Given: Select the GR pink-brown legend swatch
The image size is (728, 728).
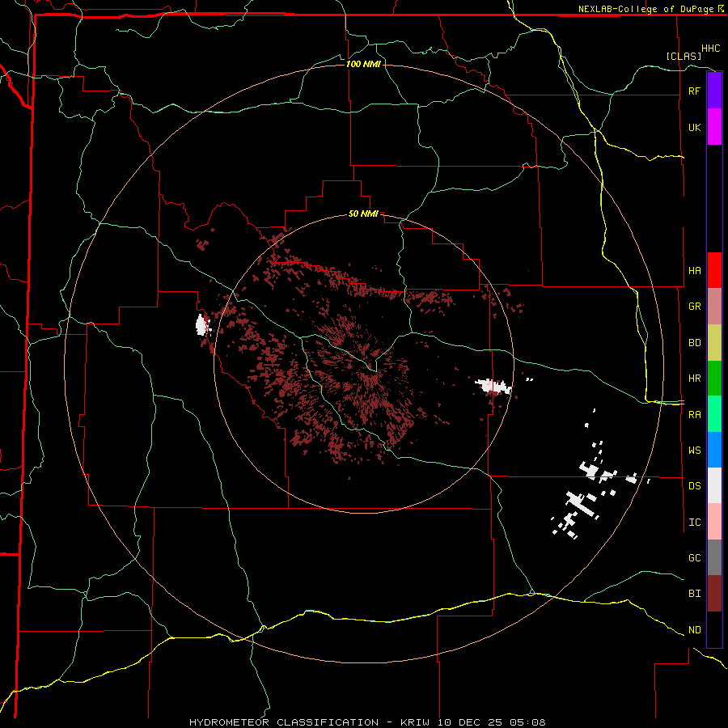Looking at the screenshot, I should [714, 306].
